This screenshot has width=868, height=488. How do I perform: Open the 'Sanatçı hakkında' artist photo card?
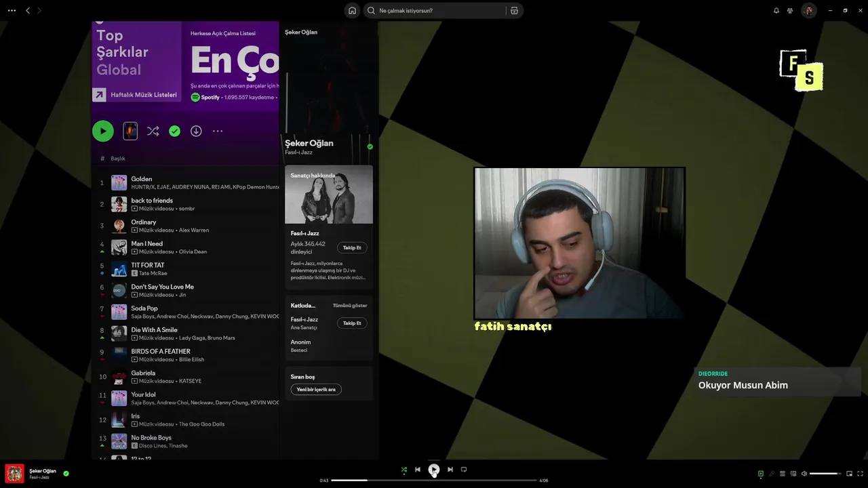click(329, 195)
